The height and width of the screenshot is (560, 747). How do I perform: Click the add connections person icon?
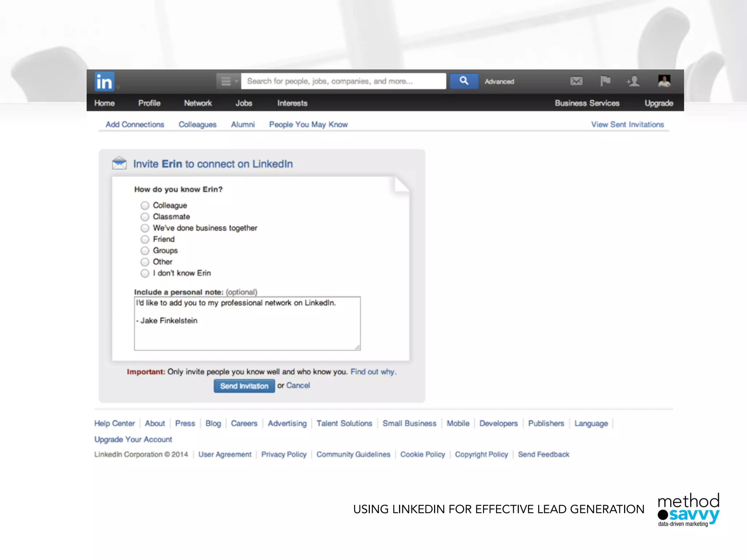coord(633,81)
